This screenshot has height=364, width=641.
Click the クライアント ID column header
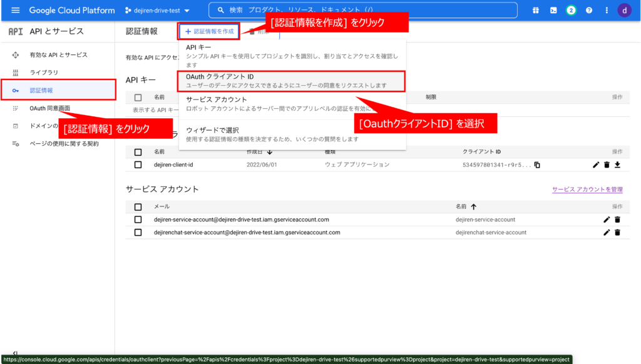tap(481, 151)
